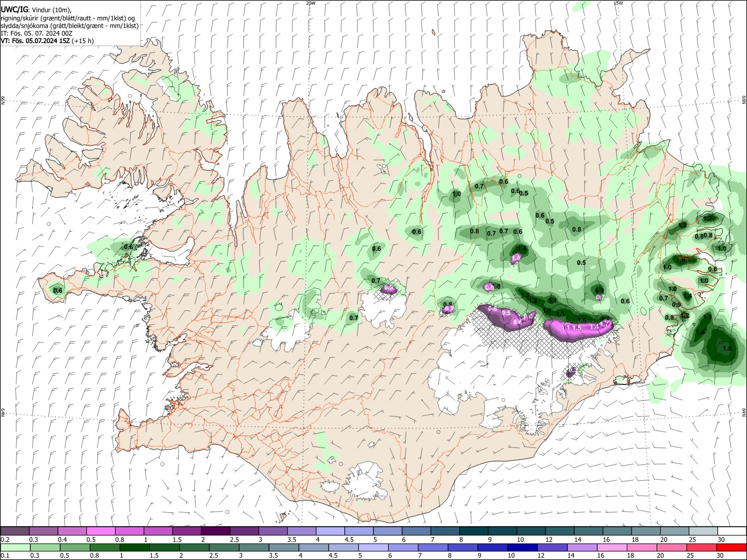Click the 64N latitude label on the right edge
This screenshot has width=747, height=560.
tap(744, 412)
